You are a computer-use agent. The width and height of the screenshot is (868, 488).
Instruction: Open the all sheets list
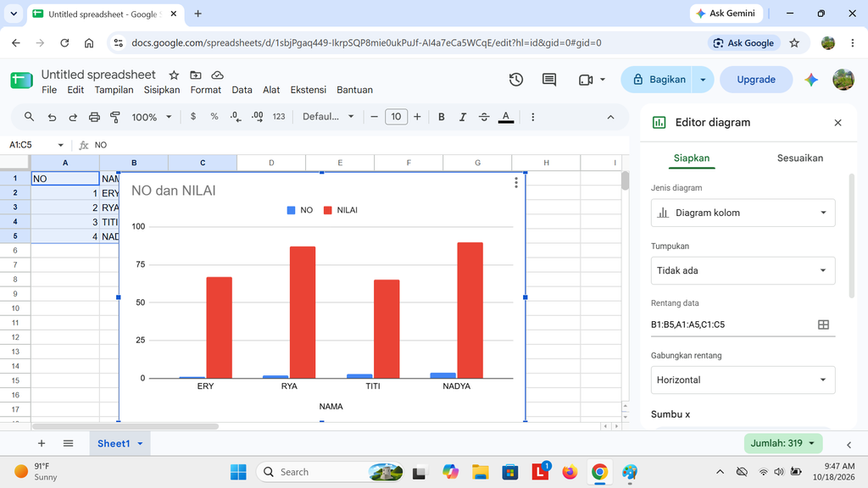[68, 443]
